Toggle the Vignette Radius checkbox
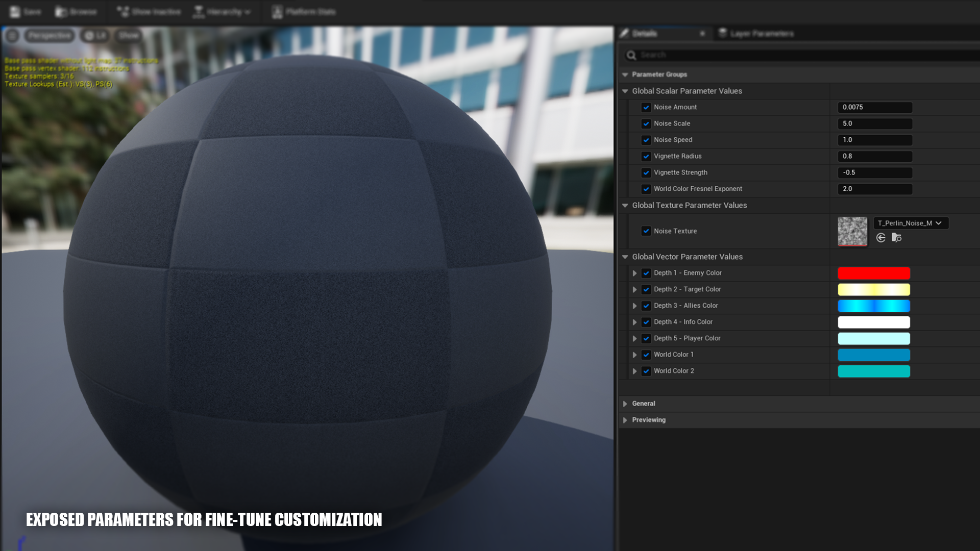Screen dimensions: 980x551 click(646, 156)
